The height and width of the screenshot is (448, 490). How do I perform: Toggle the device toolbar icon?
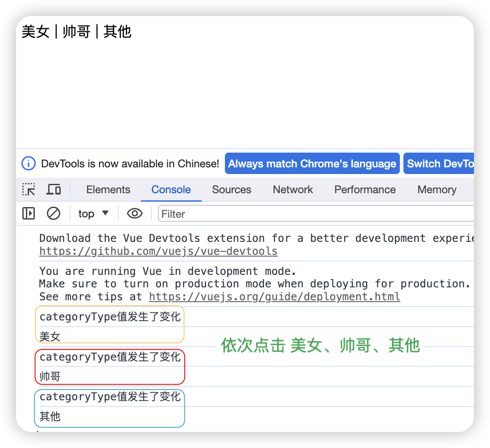coord(54,190)
